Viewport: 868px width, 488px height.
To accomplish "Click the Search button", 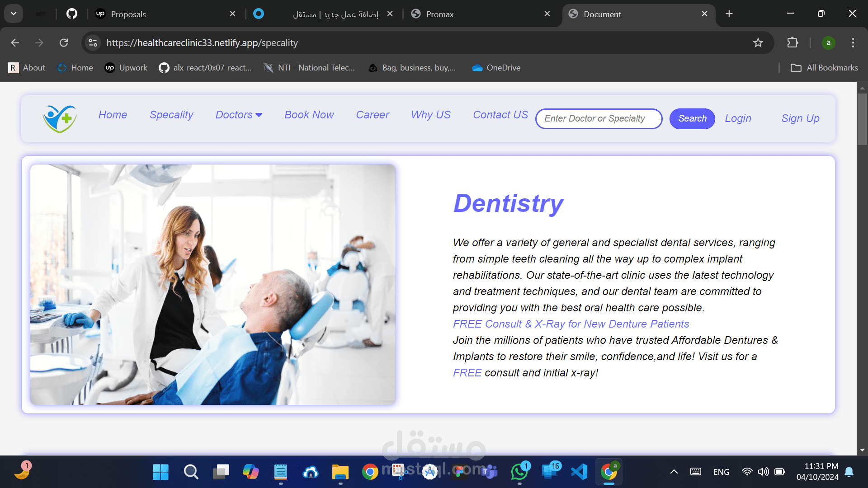I will [x=692, y=118].
